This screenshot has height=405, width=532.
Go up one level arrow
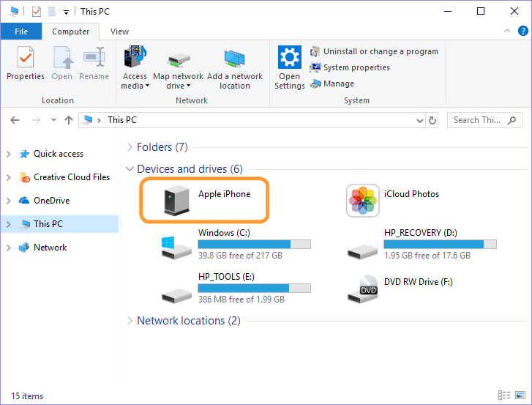[69, 120]
